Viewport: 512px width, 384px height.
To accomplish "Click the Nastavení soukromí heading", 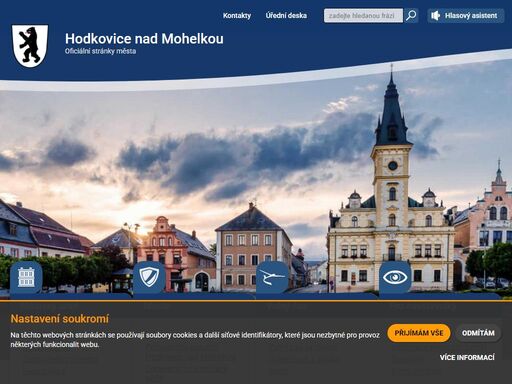I will [x=60, y=319].
